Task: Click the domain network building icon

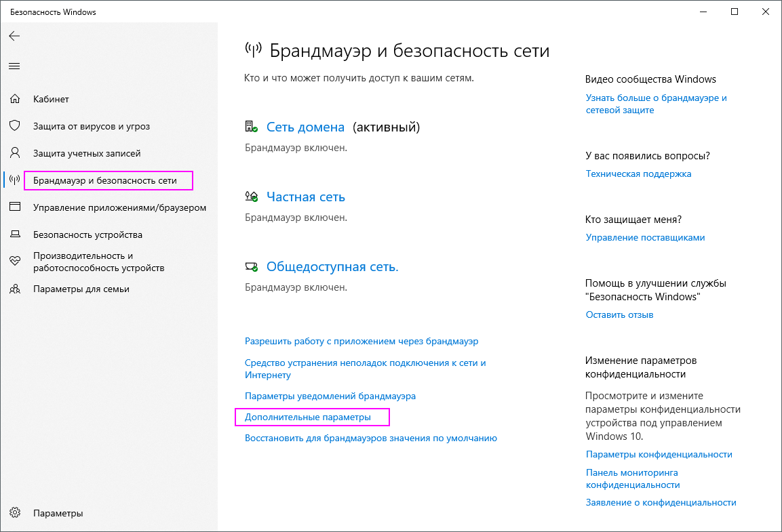Action: point(252,127)
